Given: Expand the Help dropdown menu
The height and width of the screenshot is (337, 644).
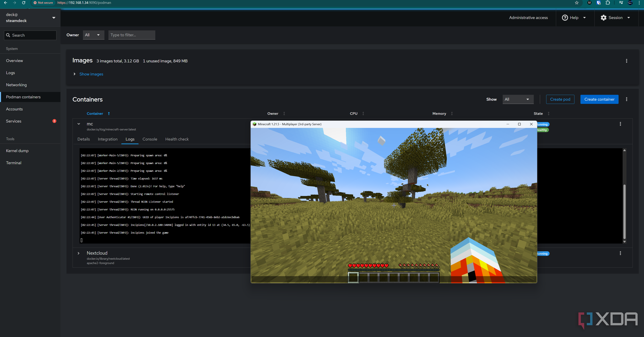Looking at the screenshot, I should click(585, 17).
